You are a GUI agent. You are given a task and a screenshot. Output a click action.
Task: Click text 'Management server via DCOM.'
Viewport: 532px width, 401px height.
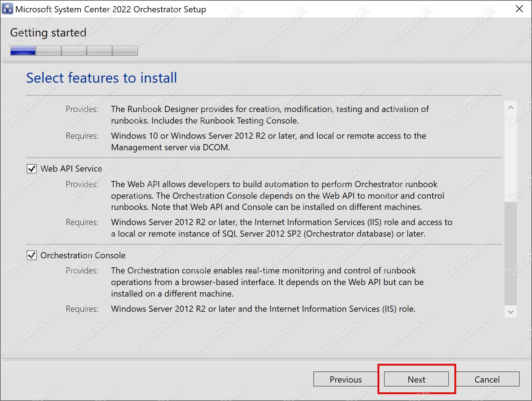coord(170,147)
